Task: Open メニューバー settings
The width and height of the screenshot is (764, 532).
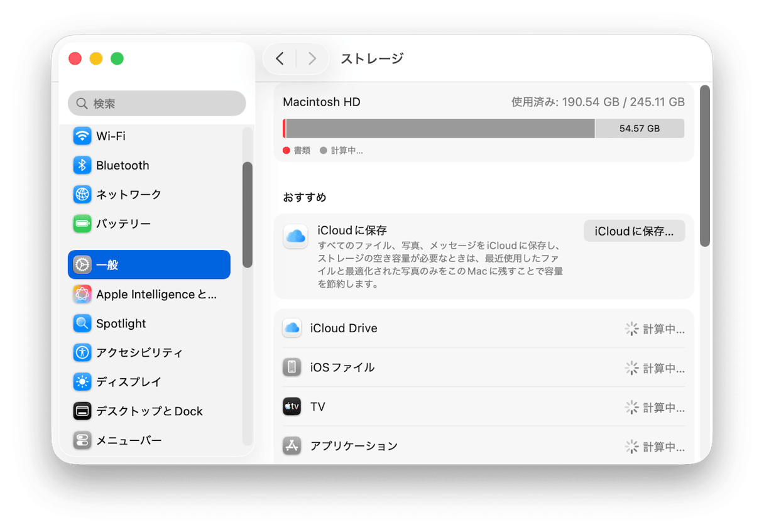Action: [x=149, y=440]
